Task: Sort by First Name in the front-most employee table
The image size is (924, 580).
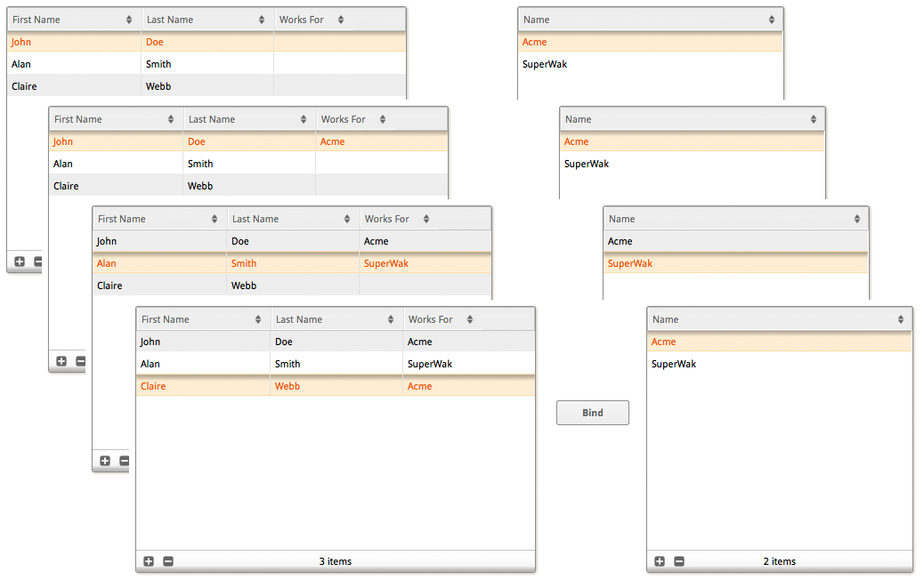Action: [x=258, y=319]
